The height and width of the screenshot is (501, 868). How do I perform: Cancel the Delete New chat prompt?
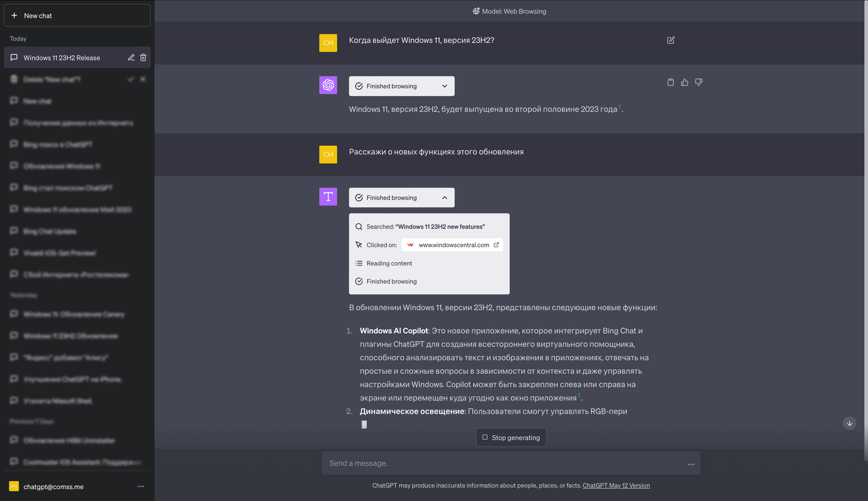pyautogui.click(x=143, y=79)
